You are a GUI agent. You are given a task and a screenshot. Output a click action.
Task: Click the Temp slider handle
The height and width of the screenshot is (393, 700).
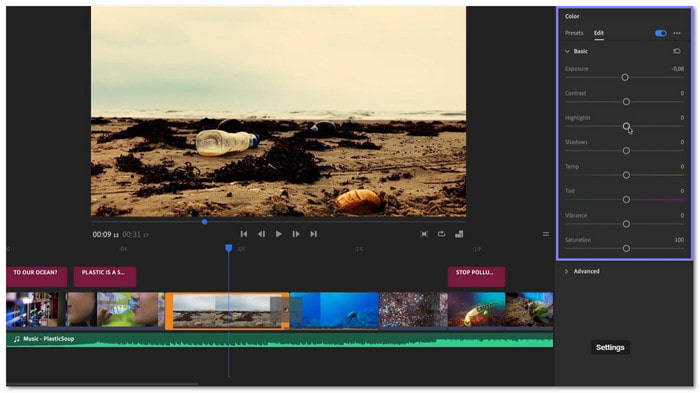pos(626,175)
